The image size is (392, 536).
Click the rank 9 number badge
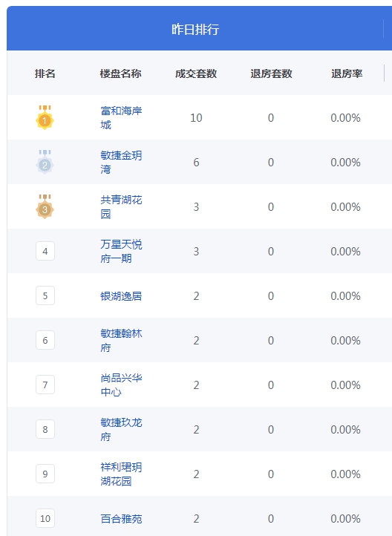[45, 474]
